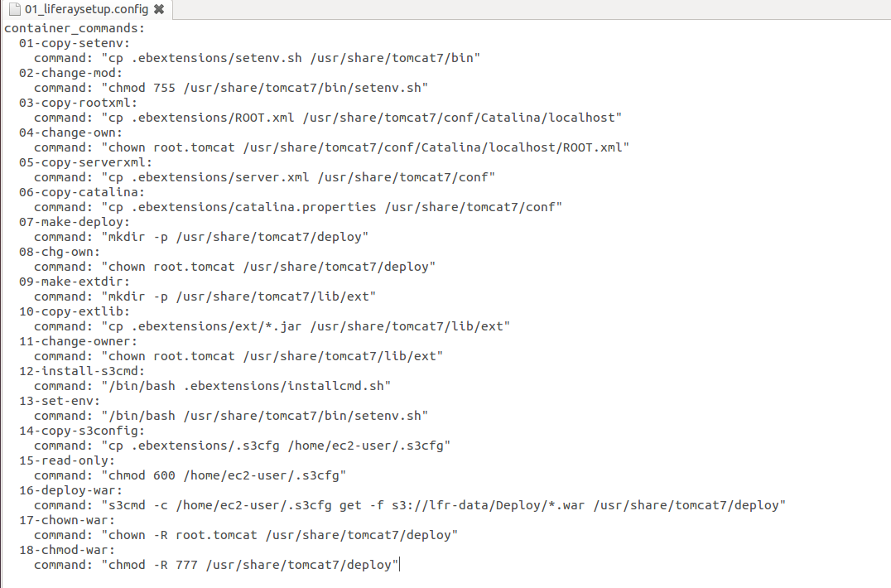The image size is (891, 588).
Task: Place cursor at end of chmod 777 line
Action: pyautogui.click(x=399, y=565)
